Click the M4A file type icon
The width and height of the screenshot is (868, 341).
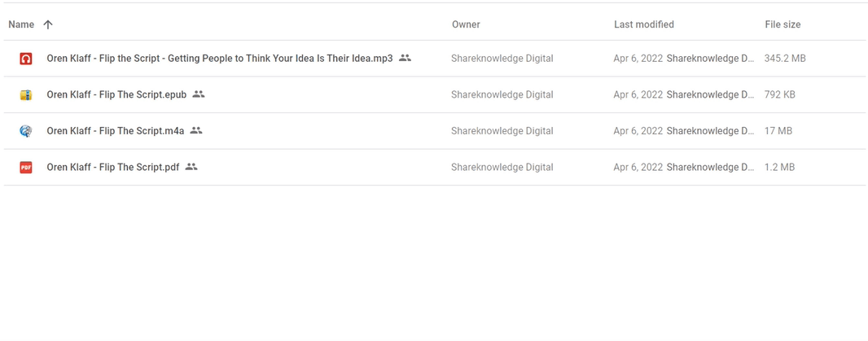pyautogui.click(x=26, y=131)
